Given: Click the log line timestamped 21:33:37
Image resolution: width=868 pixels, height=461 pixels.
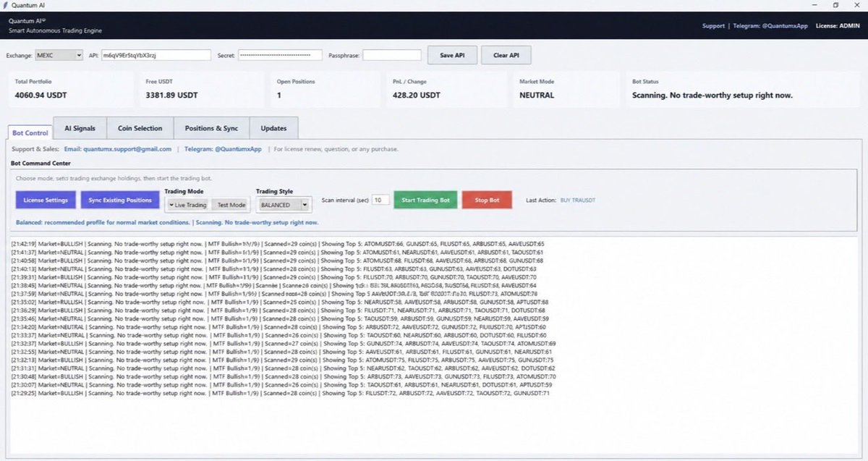Looking at the screenshot, I should pyautogui.click(x=278, y=335).
